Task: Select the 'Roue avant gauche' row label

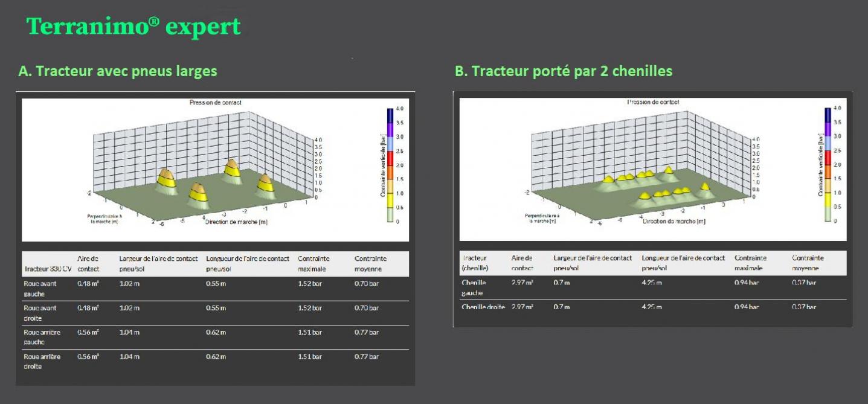Action: click(x=40, y=288)
